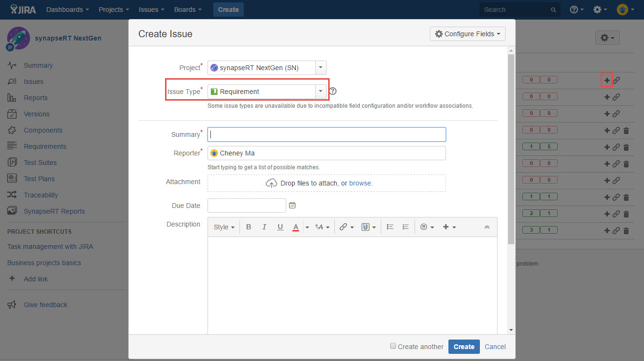
Task: Go to Test Suites in the sidebar
Action: pyautogui.click(x=40, y=163)
